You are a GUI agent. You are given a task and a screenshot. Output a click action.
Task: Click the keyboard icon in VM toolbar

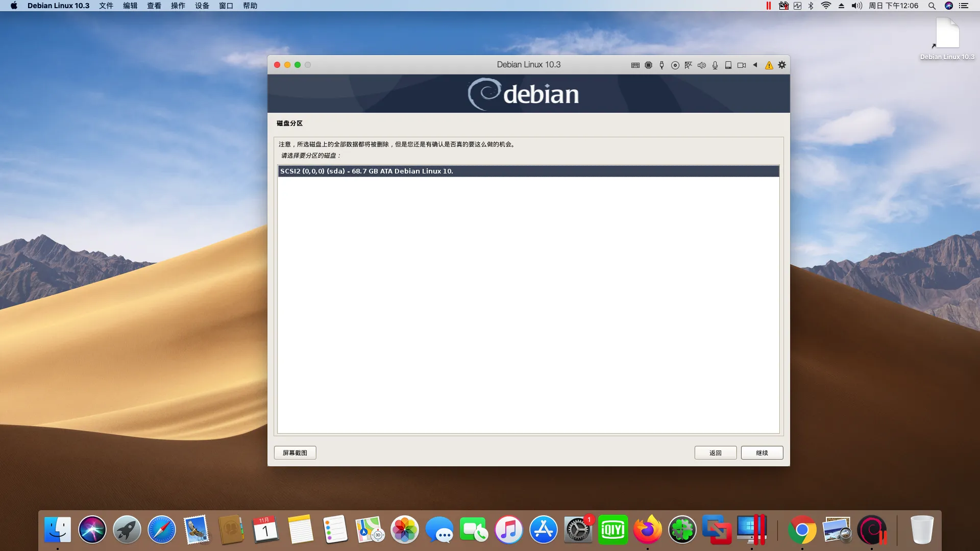[635, 65]
